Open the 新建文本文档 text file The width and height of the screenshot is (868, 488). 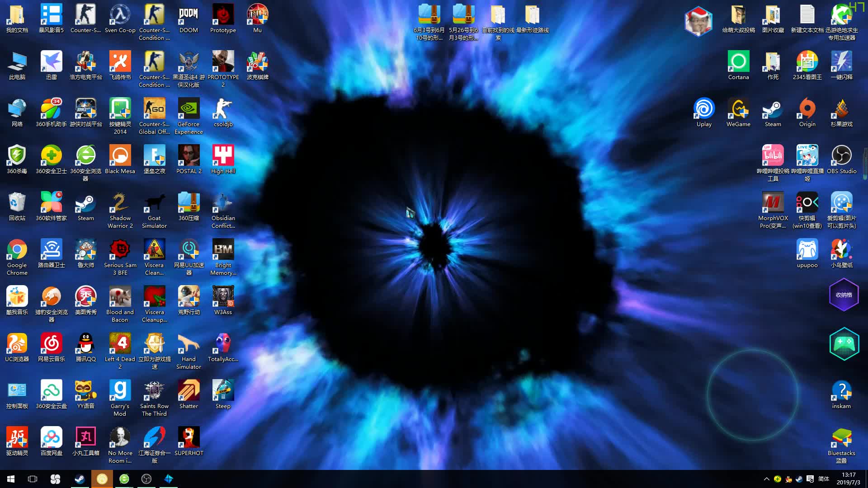(x=807, y=19)
